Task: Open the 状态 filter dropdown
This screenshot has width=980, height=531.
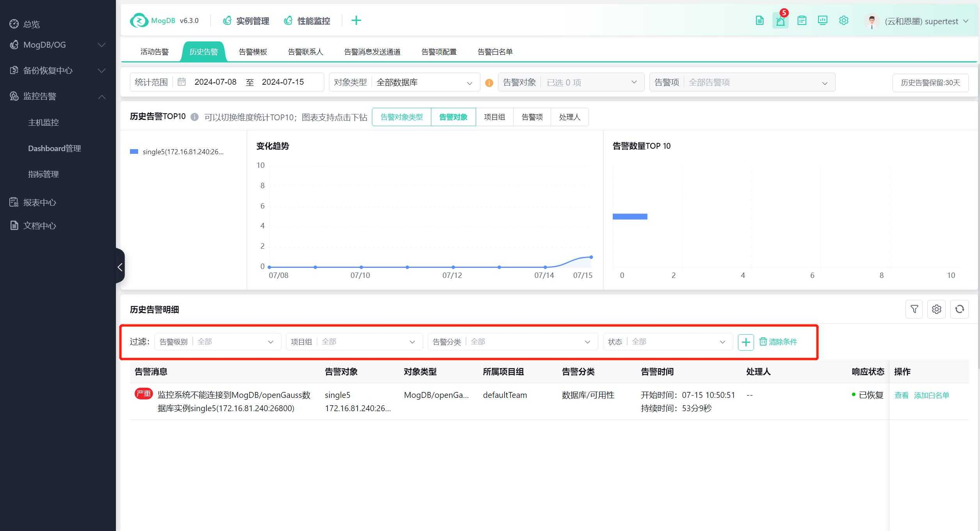Action: click(x=668, y=342)
